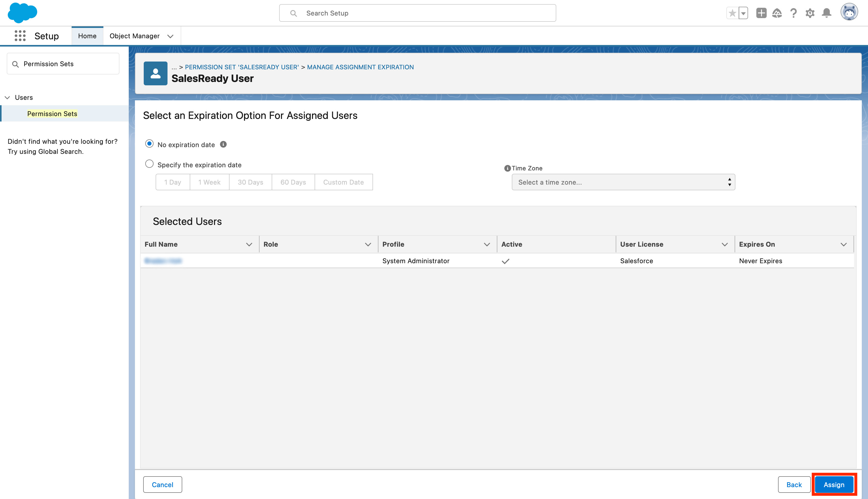
Task: Click info icon beside No expiration date
Action: click(223, 144)
